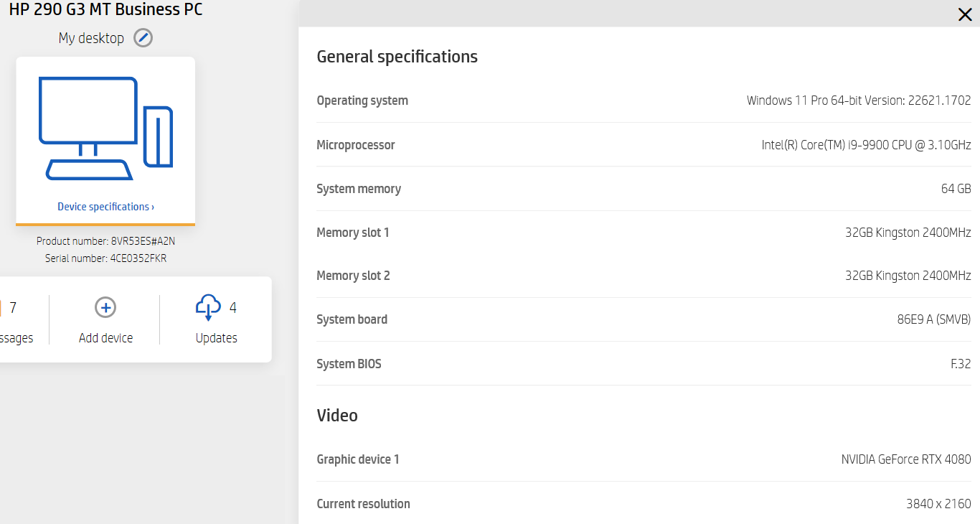Screen dimensions: 980x524
Task: Click the 64 GB system memory value
Action: pos(956,189)
